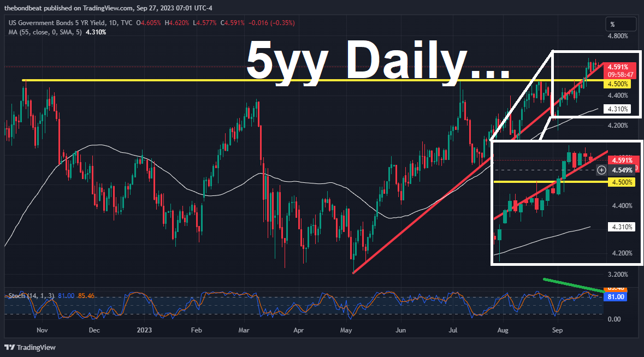Click the Apr date on time axis
The height and width of the screenshot is (357, 644).
(298, 330)
